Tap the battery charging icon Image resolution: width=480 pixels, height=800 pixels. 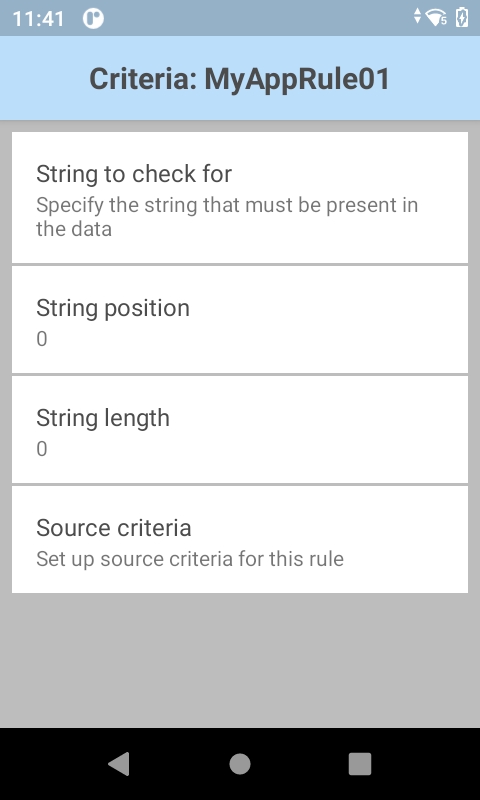[462, 17]
